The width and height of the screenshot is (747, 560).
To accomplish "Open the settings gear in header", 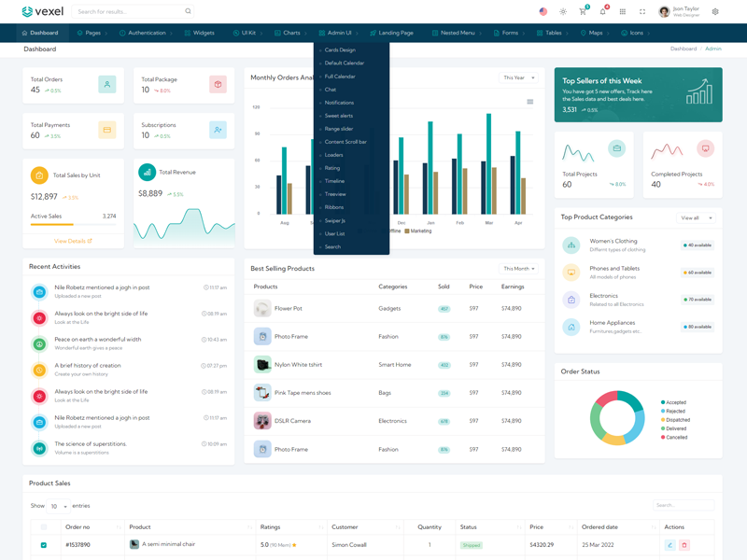I will 715,12.
